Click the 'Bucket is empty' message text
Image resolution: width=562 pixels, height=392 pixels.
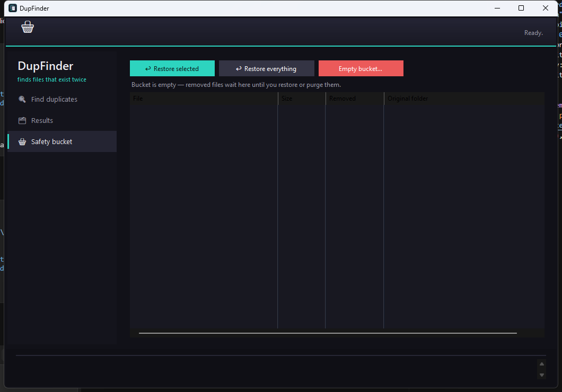236,85
